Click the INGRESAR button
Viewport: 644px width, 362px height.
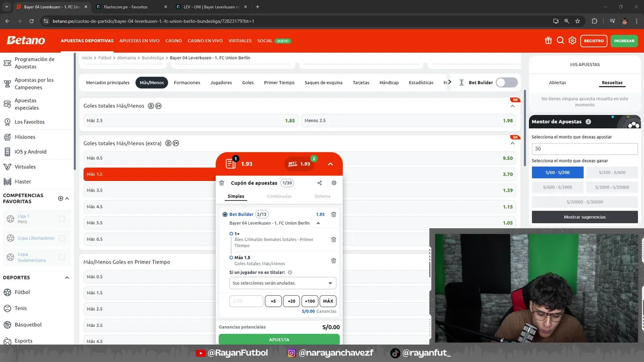coord(624,41)
